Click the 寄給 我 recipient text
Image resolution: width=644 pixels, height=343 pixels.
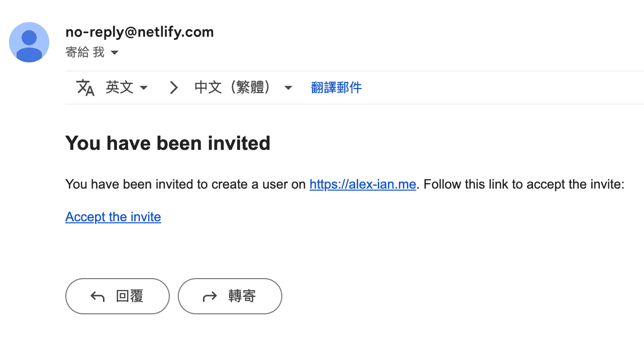[x=85, y=52]
